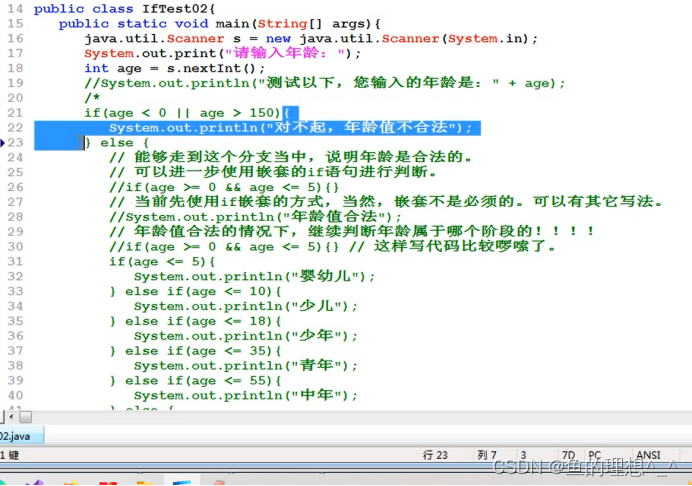Click the 7D status bar value
This screenshot has height=486, width=692.
coord(568,455)
